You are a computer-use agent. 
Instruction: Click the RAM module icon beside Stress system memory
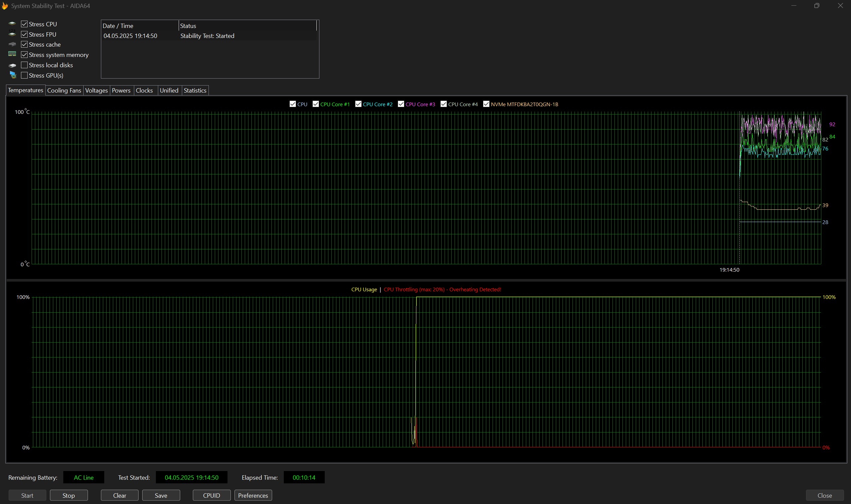[12, 54]
